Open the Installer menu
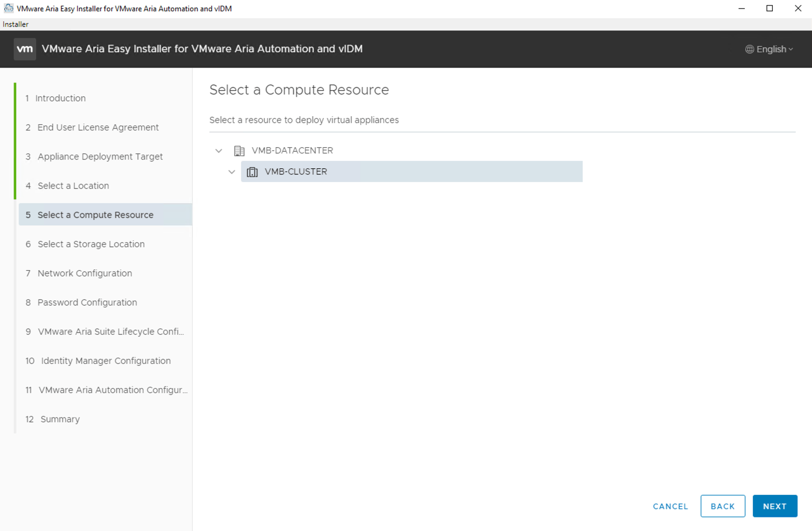The height and width of the screenshot is (531, 812). [x=16, y=24]
